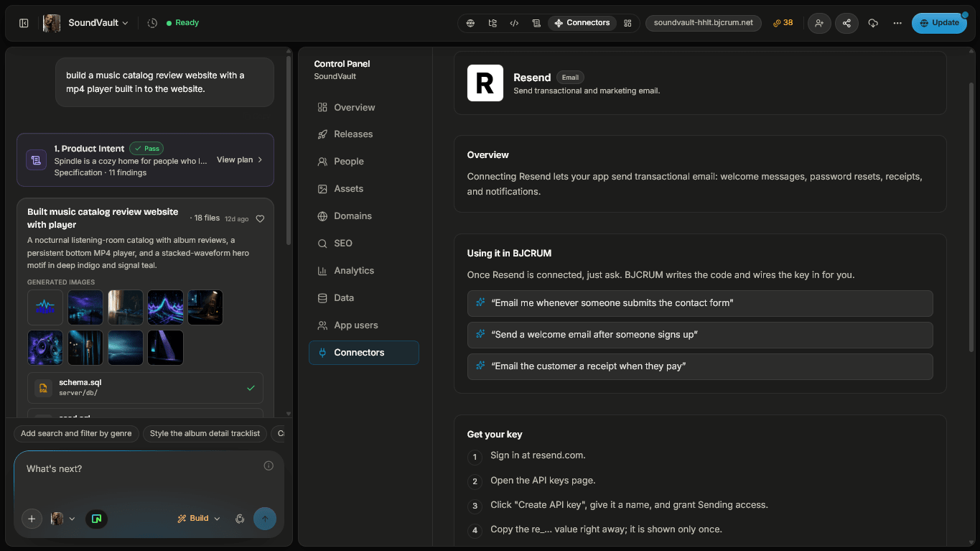This screenshot has width=980, height=551.
Task: Open Assets in Control Panel sidebar
Action: coord(363,189)
